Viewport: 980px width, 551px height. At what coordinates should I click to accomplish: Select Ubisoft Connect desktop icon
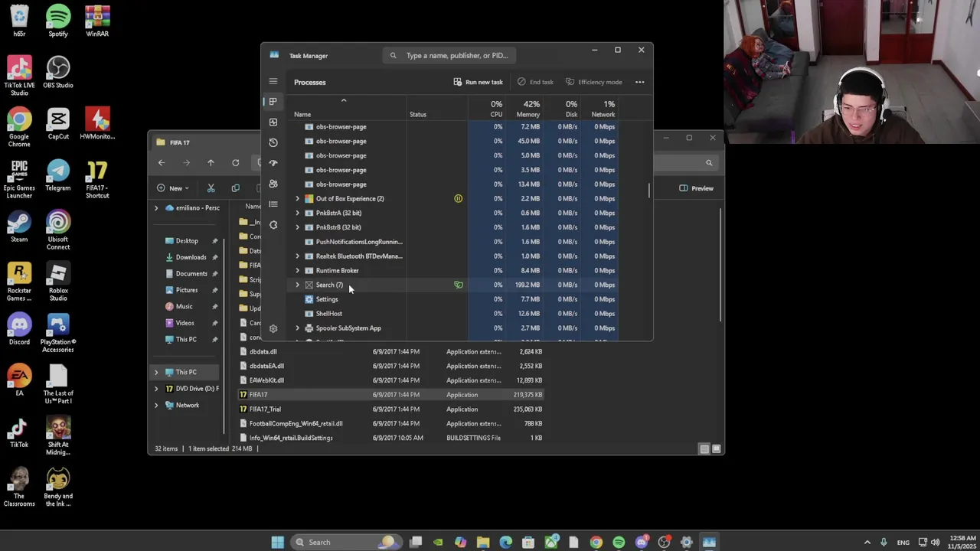(x=58, y=230)
